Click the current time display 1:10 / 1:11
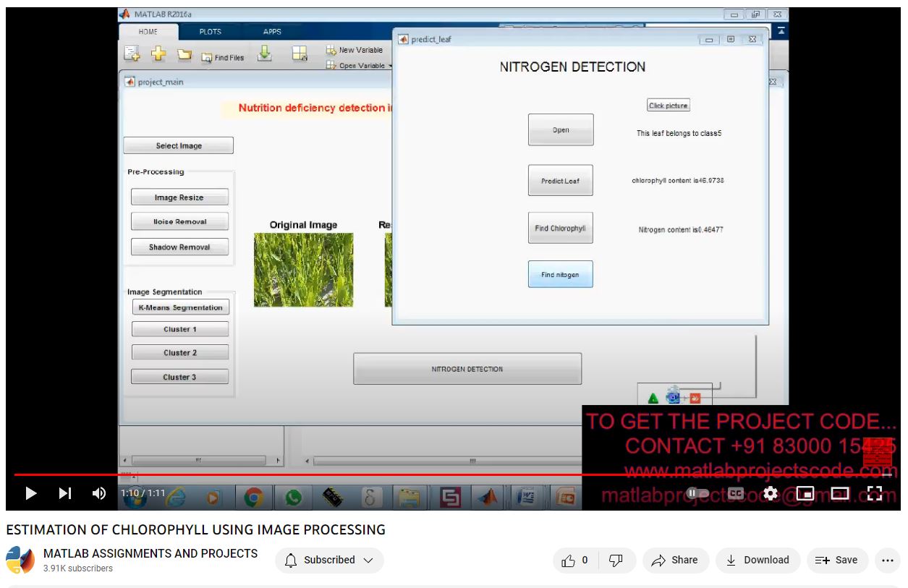The height and width of the screenshot is (588, 908). (x=143, y=493)
